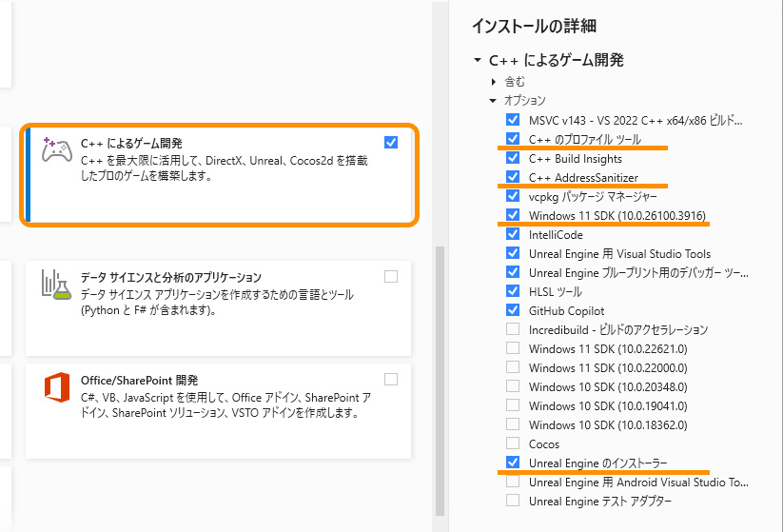Enable Windows 10 SDK 10.0.18362.0 checkbox
The height and width of the screenshot is (532, 783).
tap(513, 424)
